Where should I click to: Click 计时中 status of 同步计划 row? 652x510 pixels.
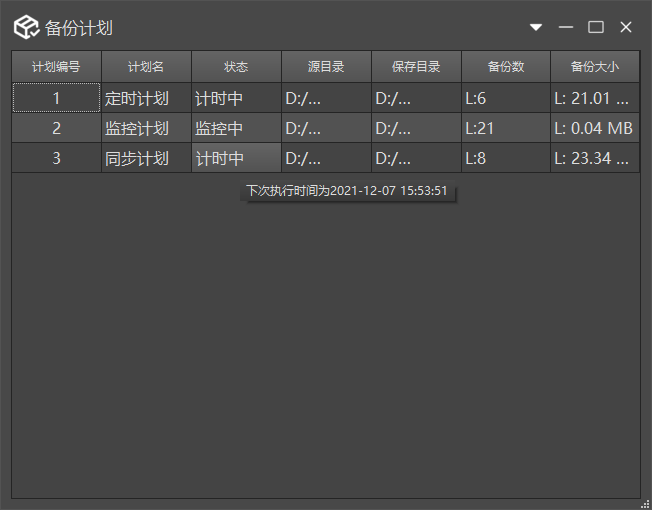pos(236,158)
